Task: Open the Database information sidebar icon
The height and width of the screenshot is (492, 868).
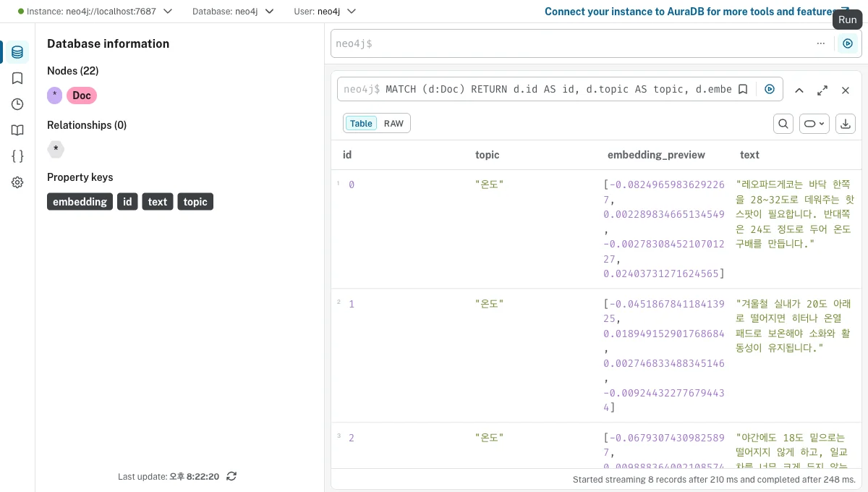Action: point(17,52)
